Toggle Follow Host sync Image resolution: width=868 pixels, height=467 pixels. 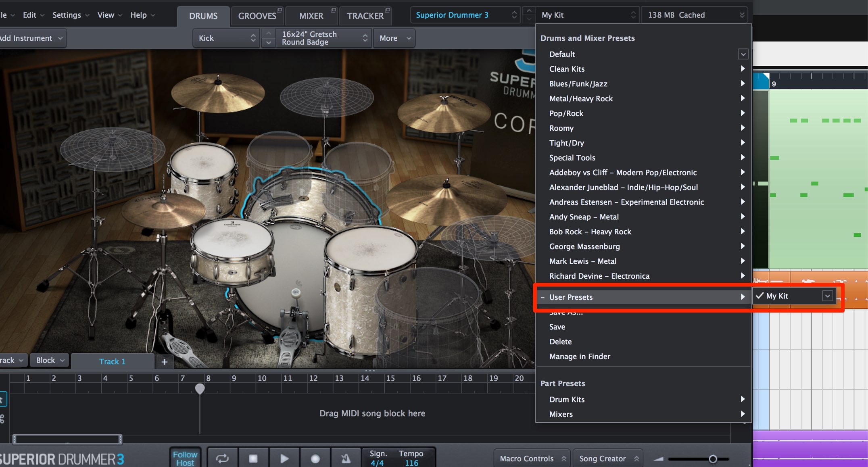pos(185,459)
